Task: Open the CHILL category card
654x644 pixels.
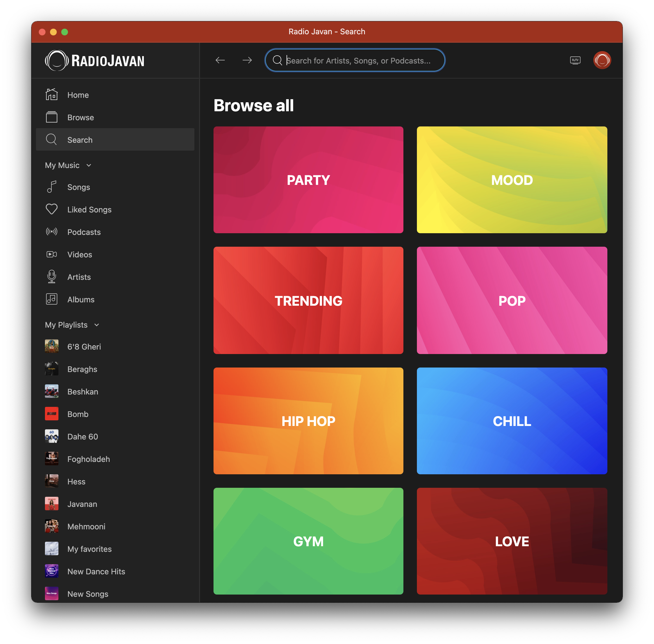Action: (x=512, y=421)
